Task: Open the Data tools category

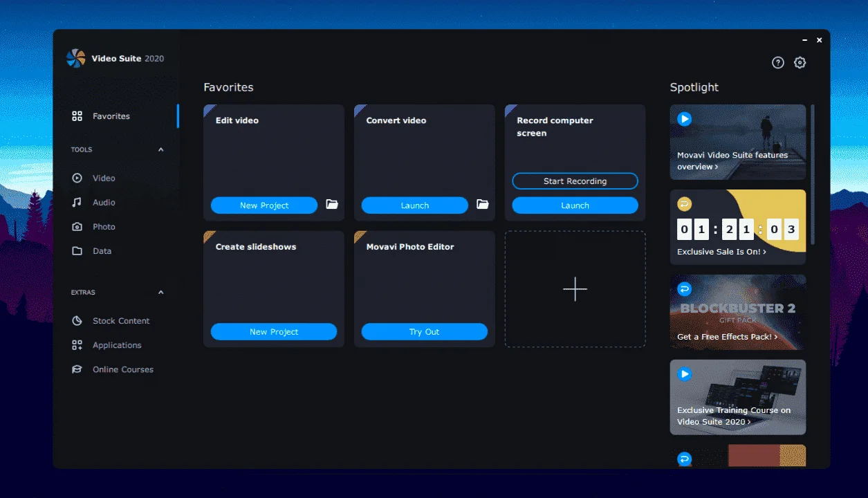Action: click(102, 251)
